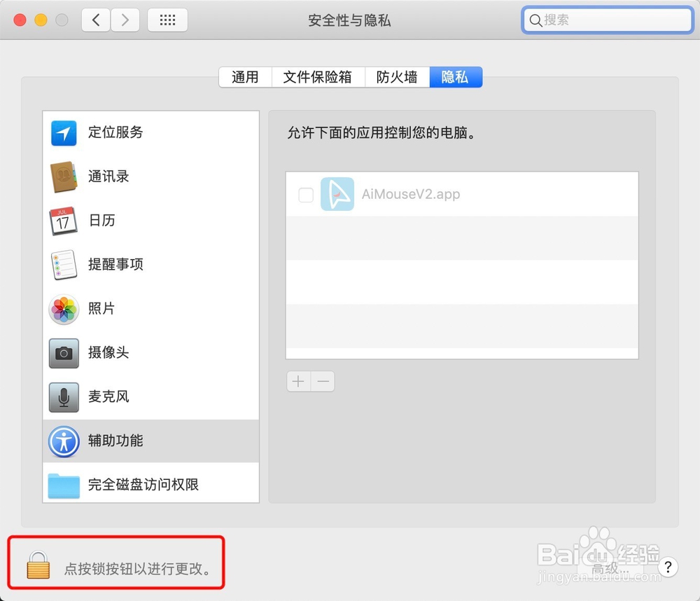The height and width of the screenshot is (601, 700).
Task: Click inside the 搜索 (Search) field
Action: (606, 20)
